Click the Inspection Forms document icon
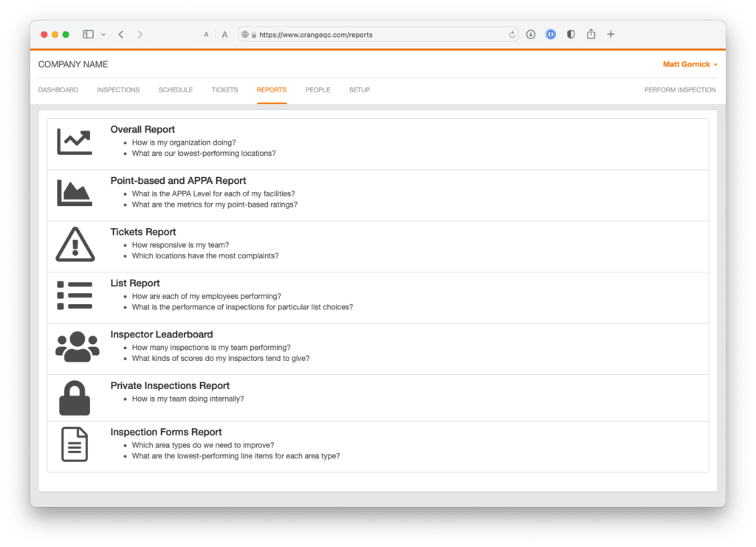 tap(75, 444)
